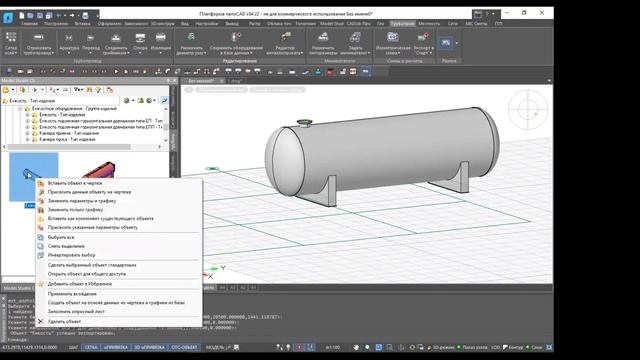Click the Сетка осей grid axes tool
640x360 pixels.
click(11, 43)
